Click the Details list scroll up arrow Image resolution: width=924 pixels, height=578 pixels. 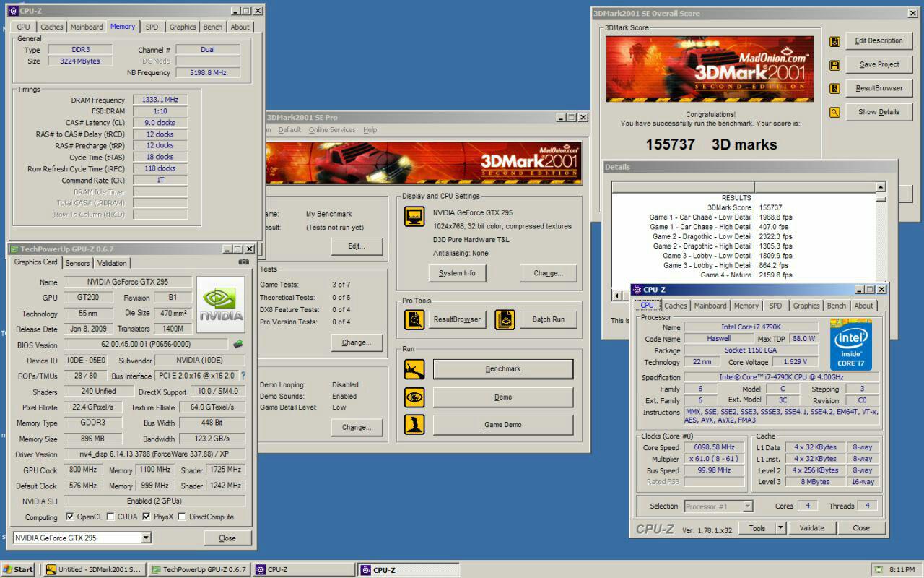(x=881, y=187)
